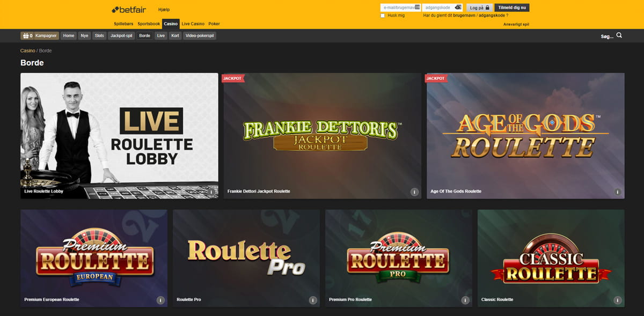Toggle the show-password eye icon
644x316 pixels.
click(458, 8)
